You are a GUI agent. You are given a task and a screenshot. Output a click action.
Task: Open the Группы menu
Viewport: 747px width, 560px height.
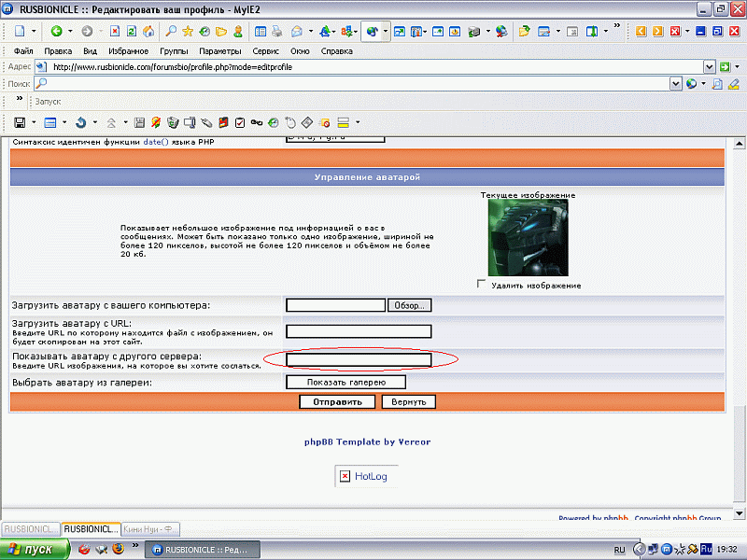pyautogui.click(x=174, y=51)
